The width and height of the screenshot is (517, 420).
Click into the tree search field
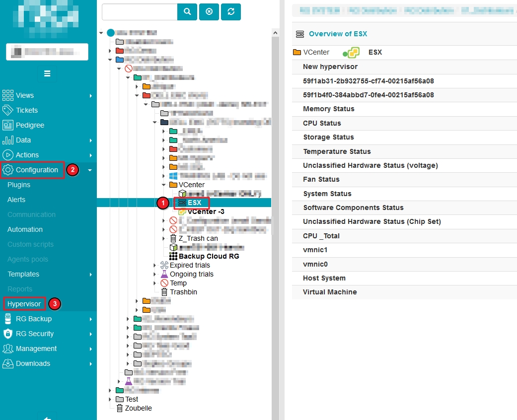(x=139, y=12)
